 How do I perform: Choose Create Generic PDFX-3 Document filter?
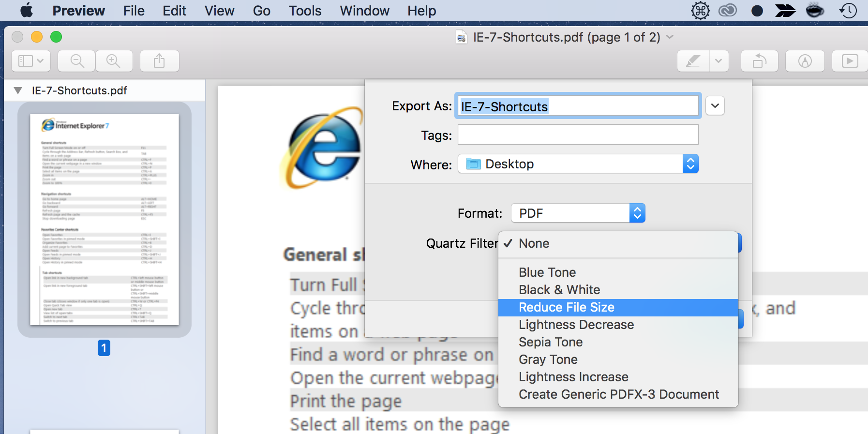point(618,394)
